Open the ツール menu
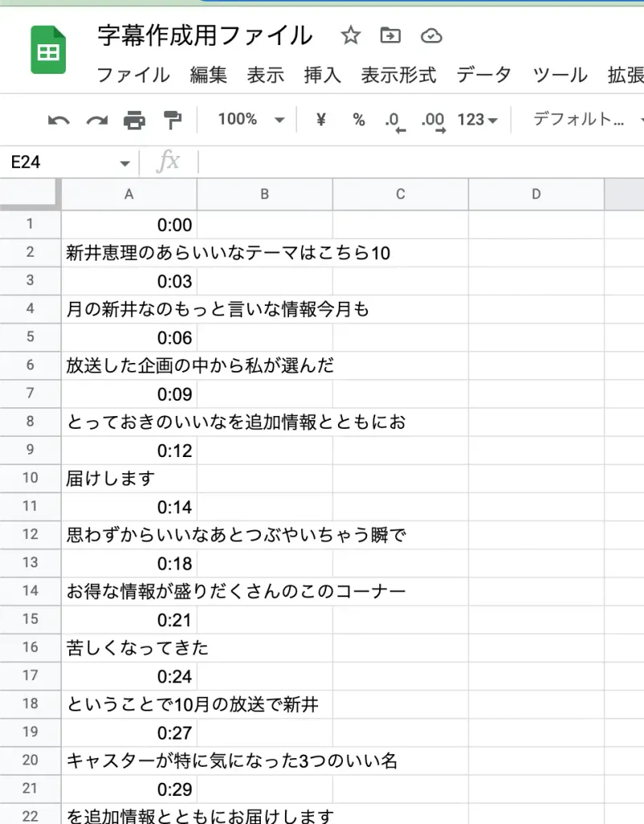This screenshot has width=644, height=824. [559, 76]
